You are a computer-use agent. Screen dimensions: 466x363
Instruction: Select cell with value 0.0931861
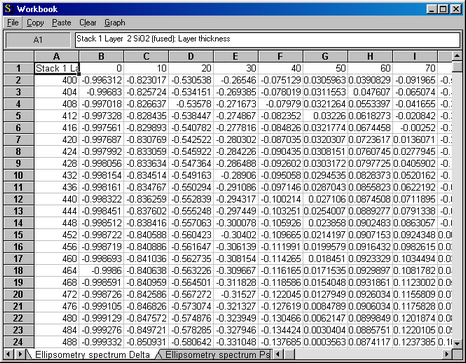[370, 283]
